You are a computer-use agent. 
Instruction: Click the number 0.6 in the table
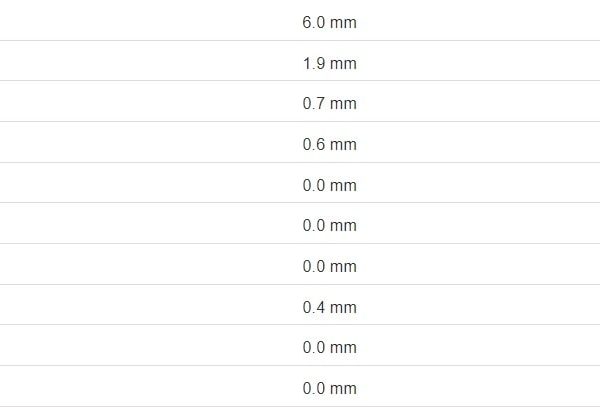313,145
